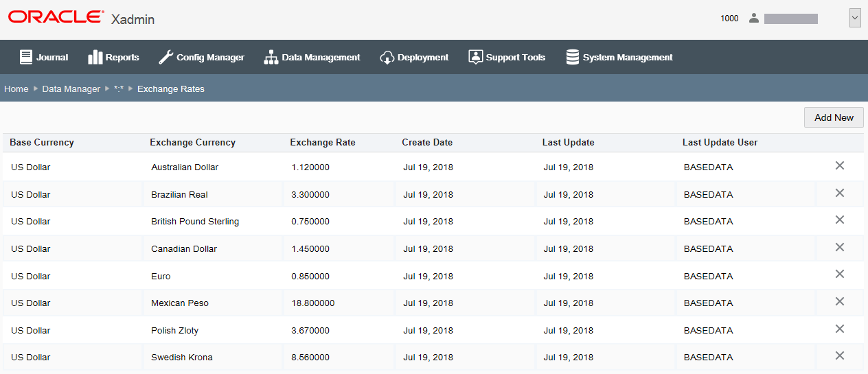The height and width of the screenshot is (374, 868).
Task: Delete the Canadian Dollar exchange rate row
Action: point(839,247)
